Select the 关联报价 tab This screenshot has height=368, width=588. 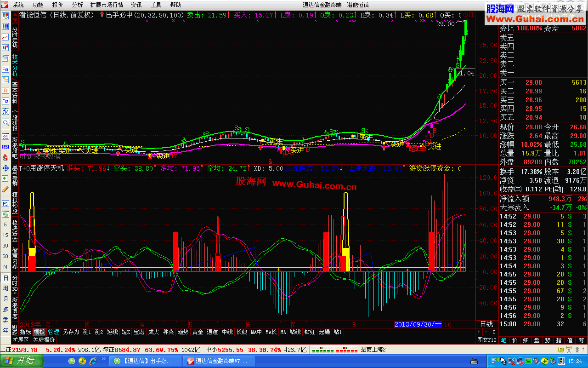point(44,340)
